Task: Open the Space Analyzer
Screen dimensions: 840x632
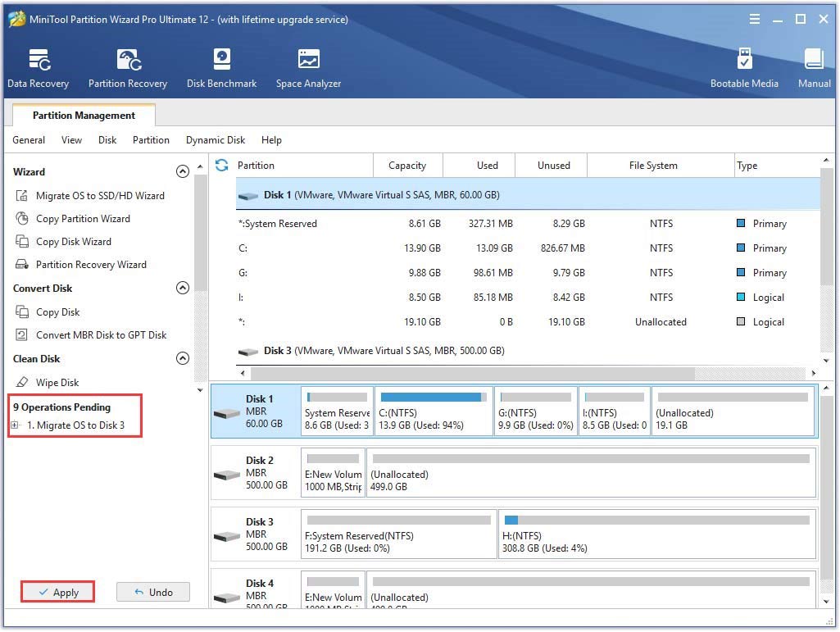Action: coord(308,66)
